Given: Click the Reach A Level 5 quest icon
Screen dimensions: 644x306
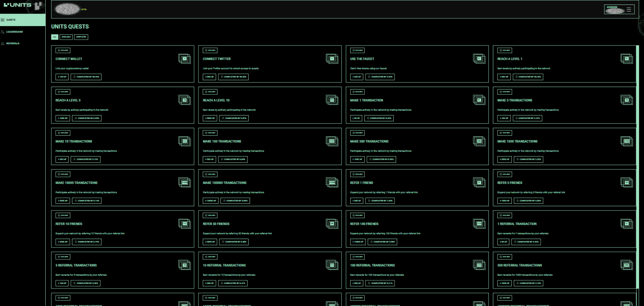Looking at the screenshot, I should click(185, 100).
